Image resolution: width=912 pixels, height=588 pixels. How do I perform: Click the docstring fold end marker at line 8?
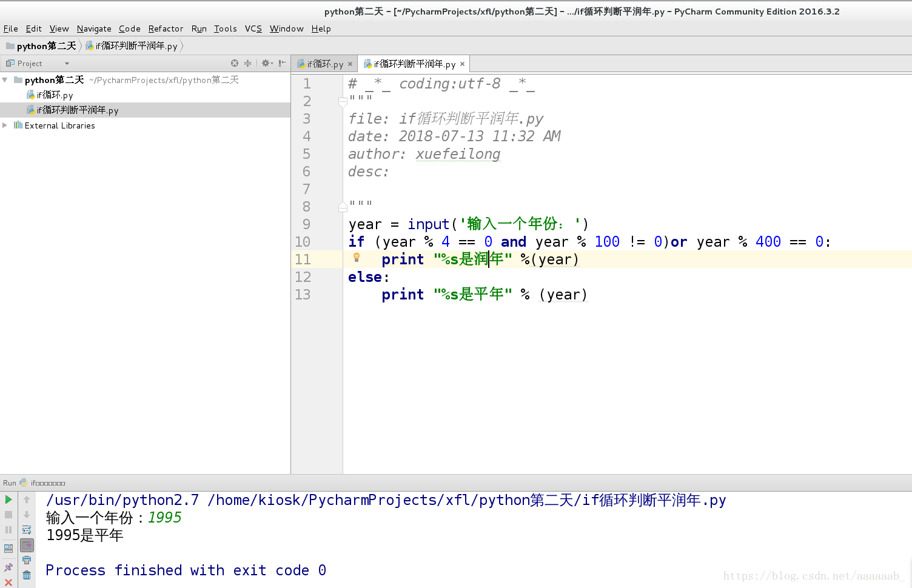click(x=343, y=207)
